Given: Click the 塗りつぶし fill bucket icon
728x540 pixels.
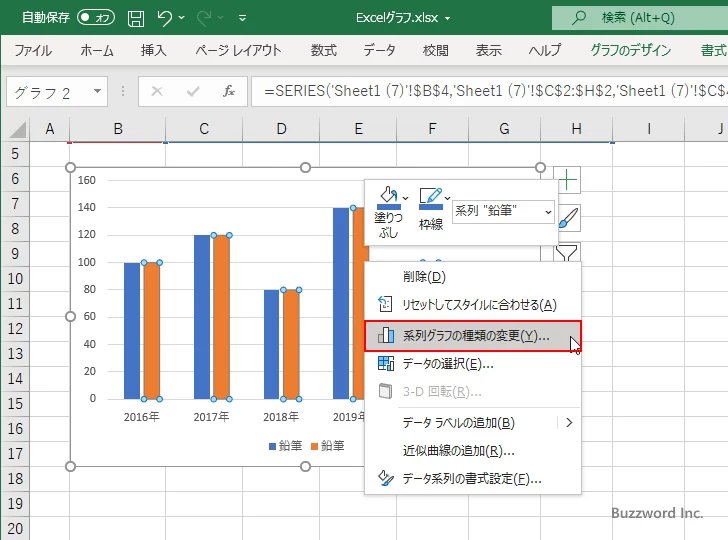Looking at the screenshot, I should 388,198.
